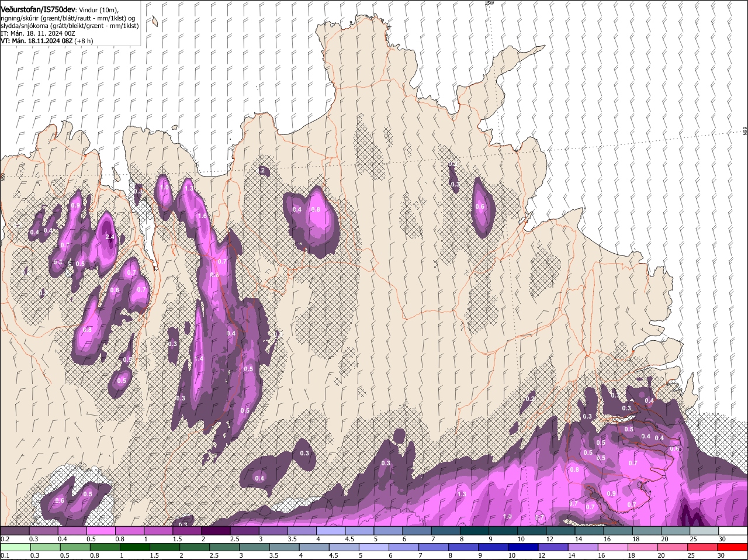Click the VT: Mán. 18.11.2024 08Z (+8 h) line
The height and width of the screenshot is (560, 748).
[x=47, y=41]
